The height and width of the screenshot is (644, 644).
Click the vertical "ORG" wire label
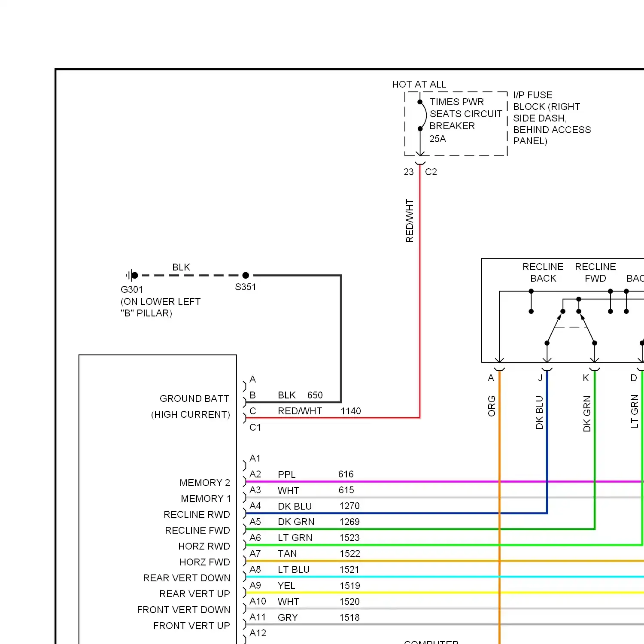[492, 406]
